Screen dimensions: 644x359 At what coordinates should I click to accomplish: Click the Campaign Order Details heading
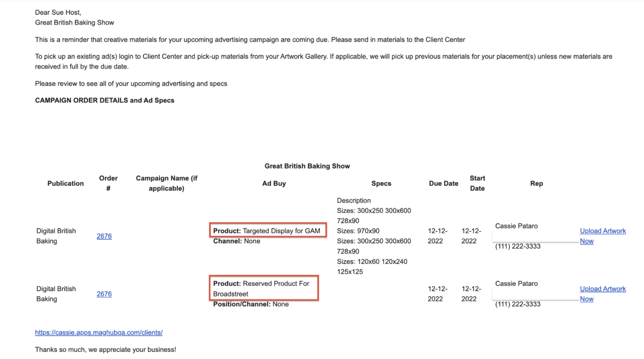[x=104, y=100]
